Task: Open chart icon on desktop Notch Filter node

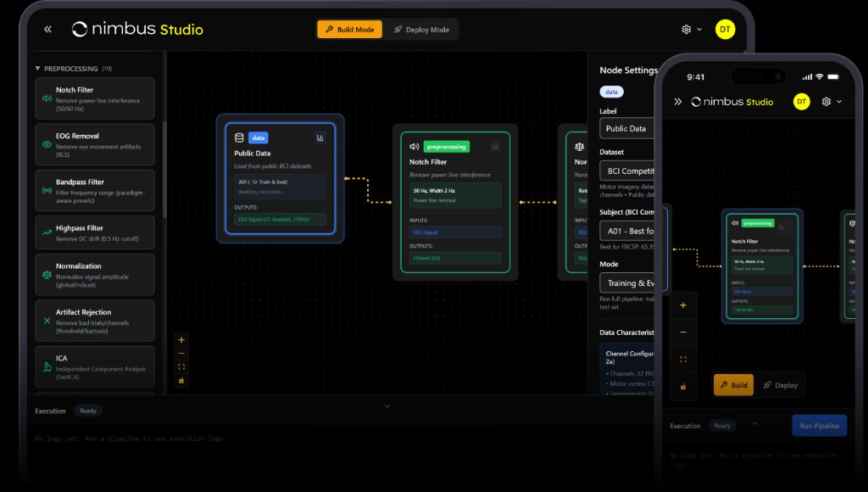Action: [x=495, y=147]
